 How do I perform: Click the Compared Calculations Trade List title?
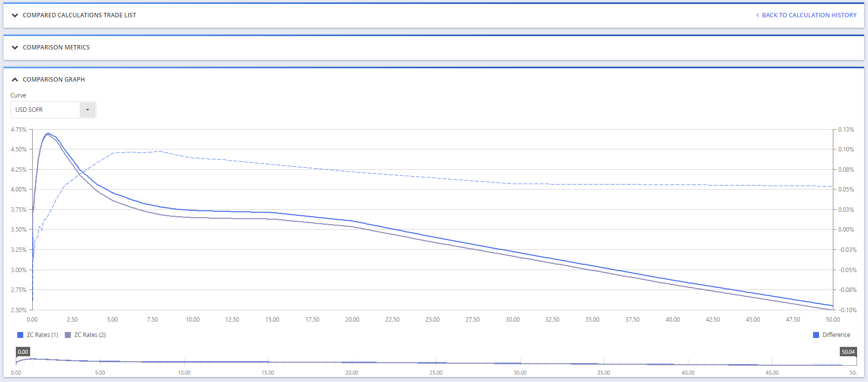(79, 15)
